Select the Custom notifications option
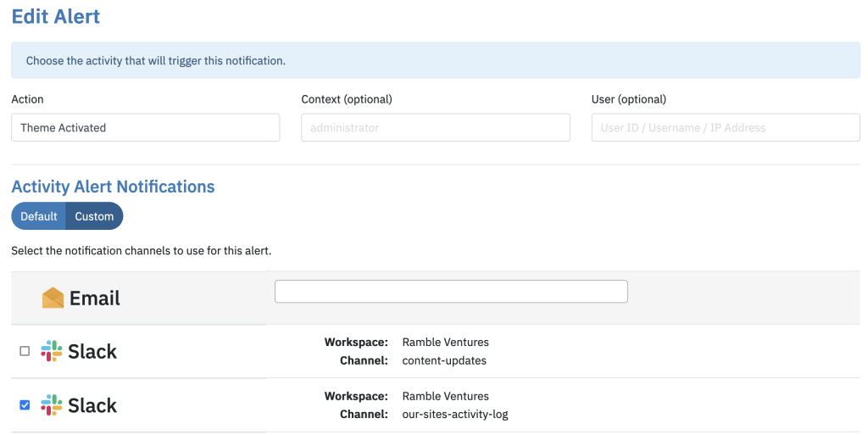The height and width of the screenshot is (435, 868). tap(94, 216)
